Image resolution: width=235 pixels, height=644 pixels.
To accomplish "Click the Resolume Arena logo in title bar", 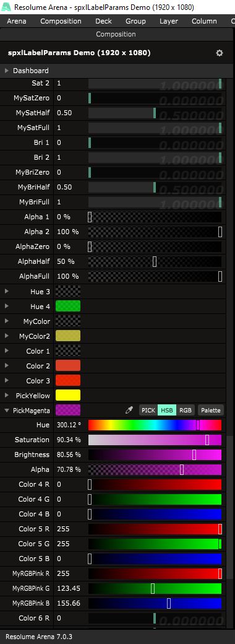I will click(7, 7).
